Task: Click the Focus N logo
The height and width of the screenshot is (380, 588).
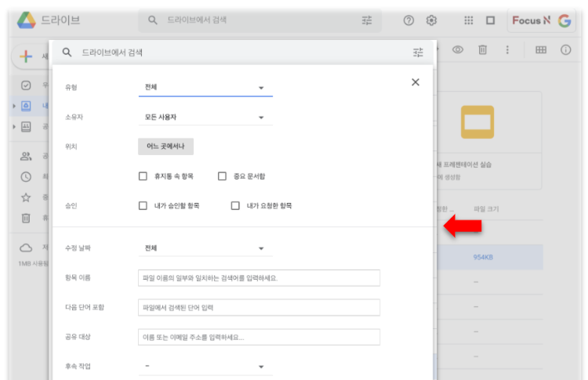Action: (x=531, y=20)
